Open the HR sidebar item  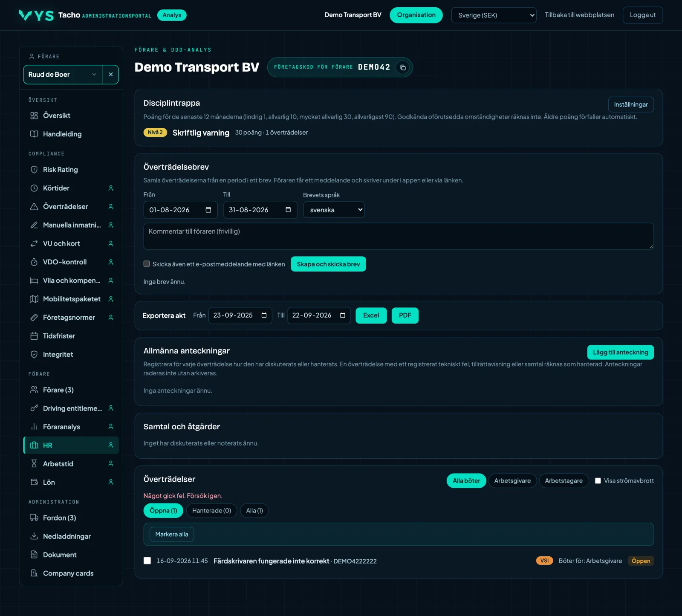71,445
